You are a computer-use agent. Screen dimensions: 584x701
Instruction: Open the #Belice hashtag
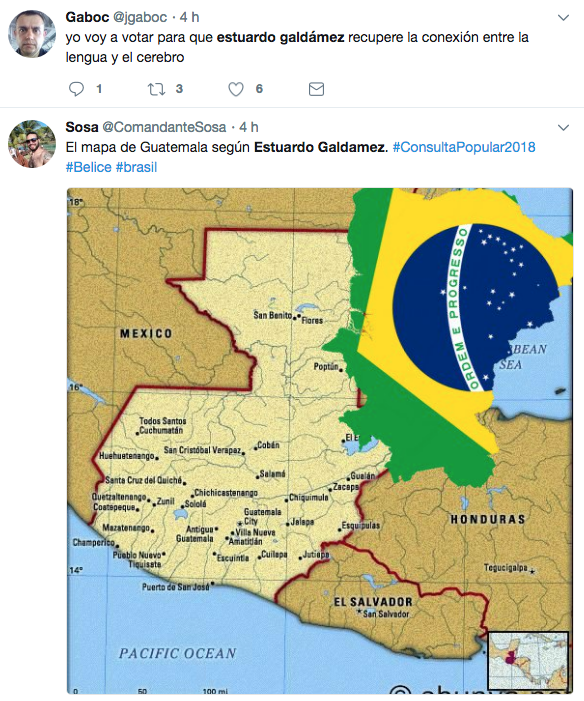pyautogui.click(x=89, y=167)
